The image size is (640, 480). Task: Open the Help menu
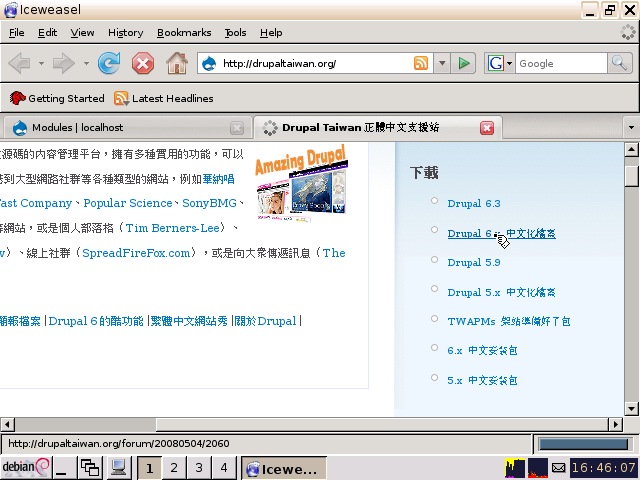click(271, 33)
